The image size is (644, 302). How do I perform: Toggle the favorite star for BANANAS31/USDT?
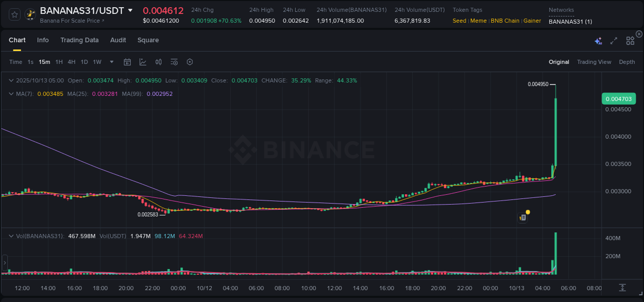(14, 14)
